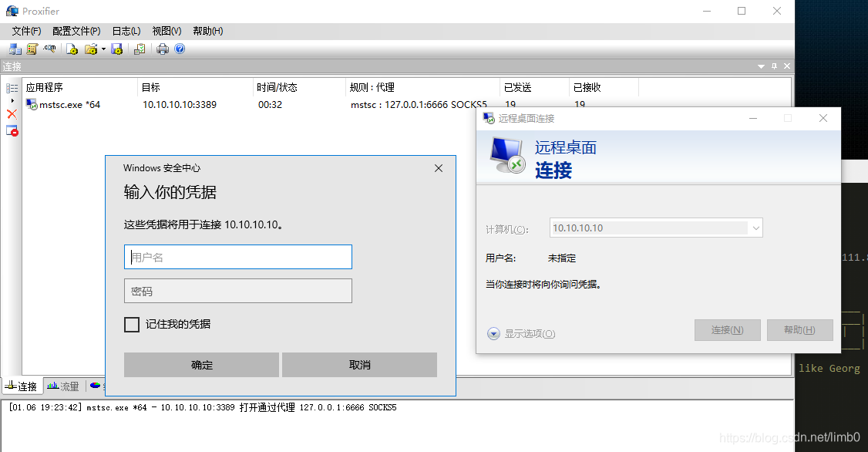This screenshot has width=868, height=452.
Task: Sort by 目标 column header
Action: pos(195,87)
